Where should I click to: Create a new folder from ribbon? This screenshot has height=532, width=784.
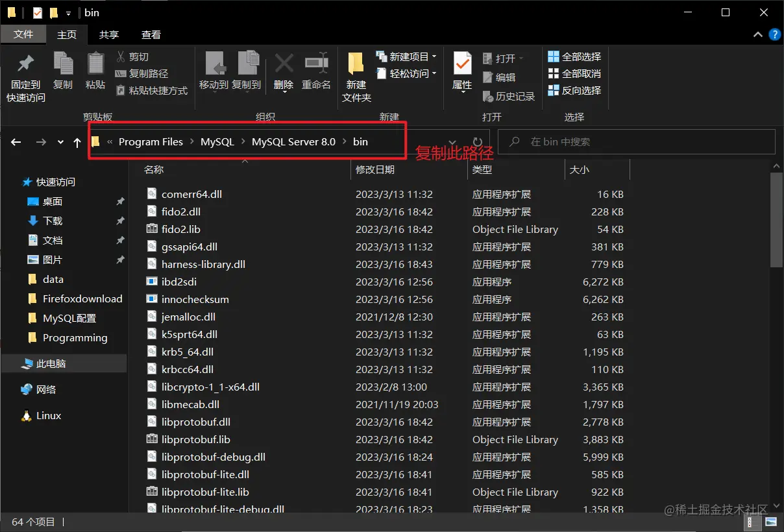[356, 77]
